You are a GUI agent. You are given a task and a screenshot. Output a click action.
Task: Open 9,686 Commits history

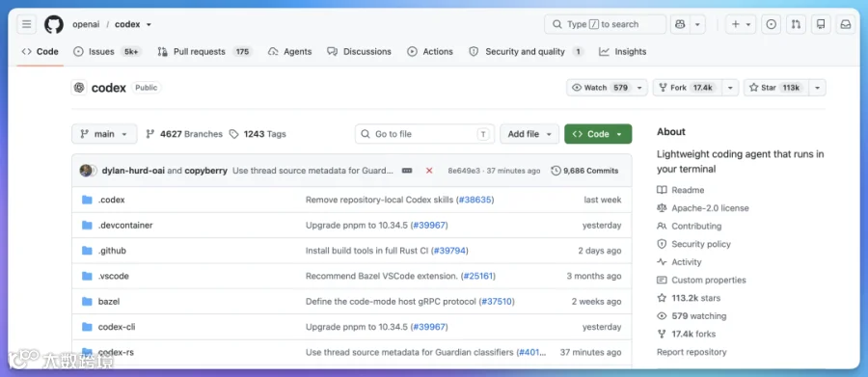click(585, 171)
